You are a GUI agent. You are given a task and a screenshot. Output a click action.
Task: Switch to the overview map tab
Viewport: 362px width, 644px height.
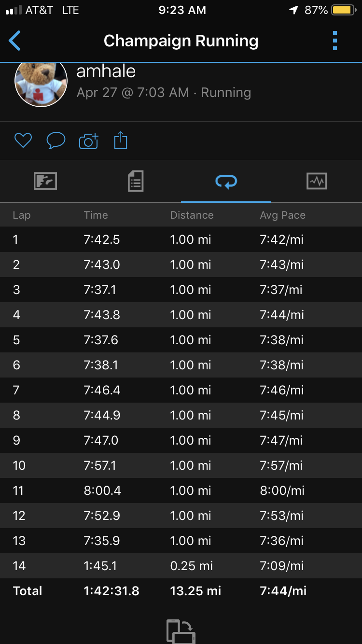click(45, 181)
